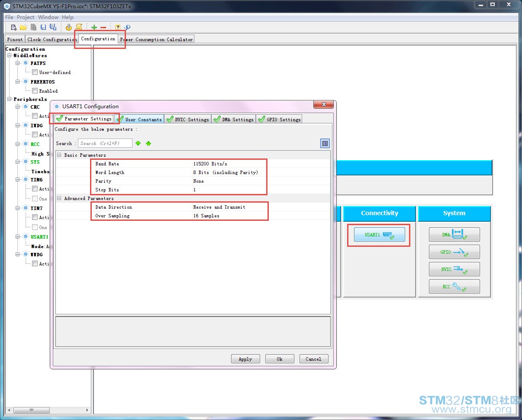The width and height of the screenshot is (522, 420).
Task: Click the GPIO button in System
Action: tap(454, 252)
